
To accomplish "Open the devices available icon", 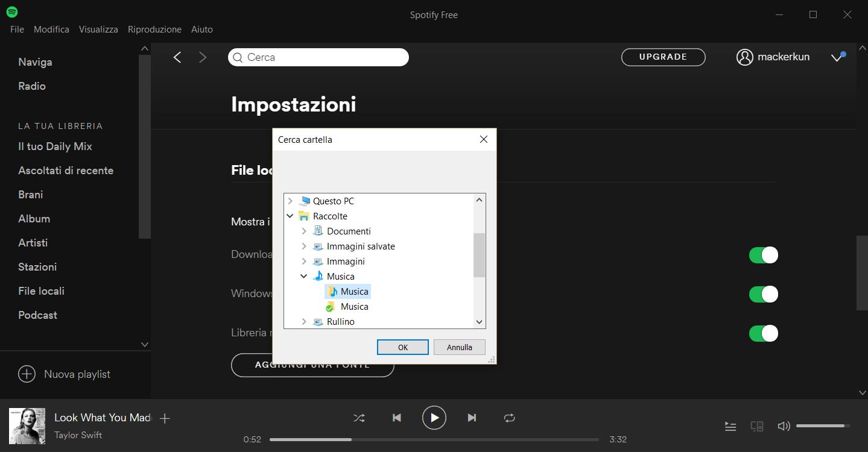I will [x=757, y=426].
